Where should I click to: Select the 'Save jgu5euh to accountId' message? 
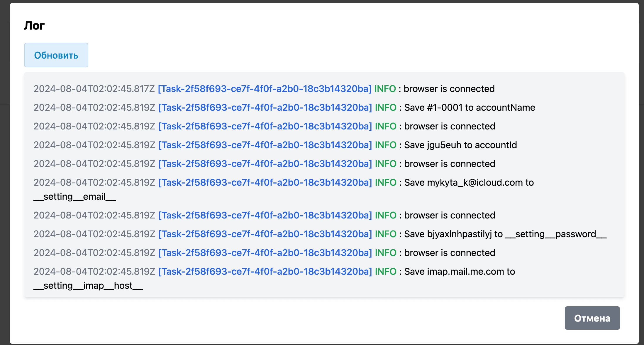point(460,145)
